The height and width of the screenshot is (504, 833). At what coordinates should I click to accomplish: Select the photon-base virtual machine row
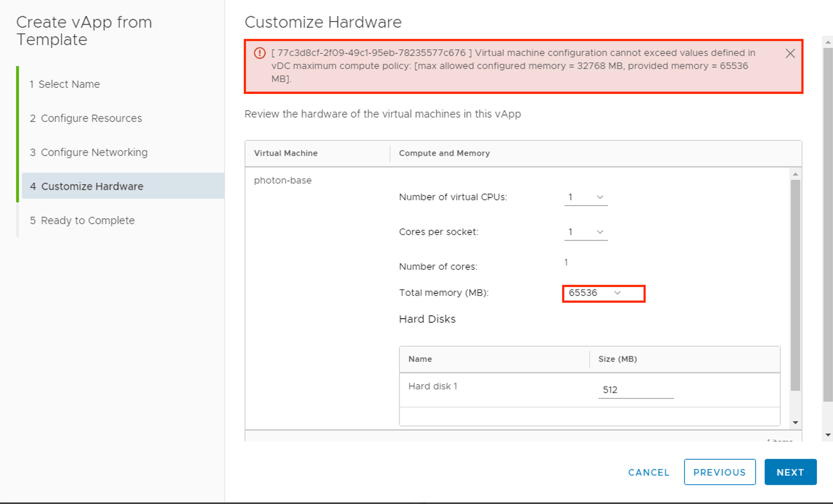(x=283, y=180)
